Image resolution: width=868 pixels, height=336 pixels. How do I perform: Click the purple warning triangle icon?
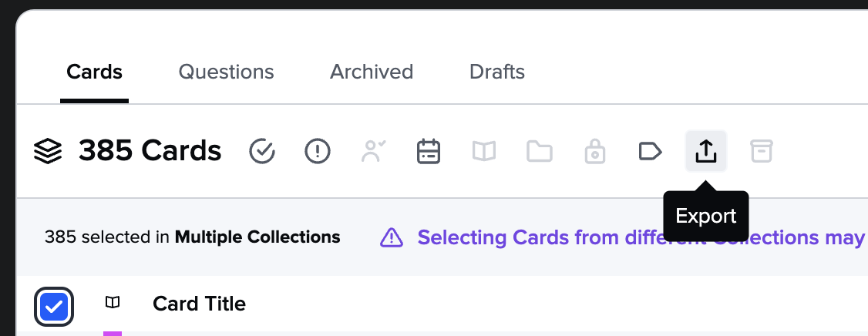pos(392,237)
